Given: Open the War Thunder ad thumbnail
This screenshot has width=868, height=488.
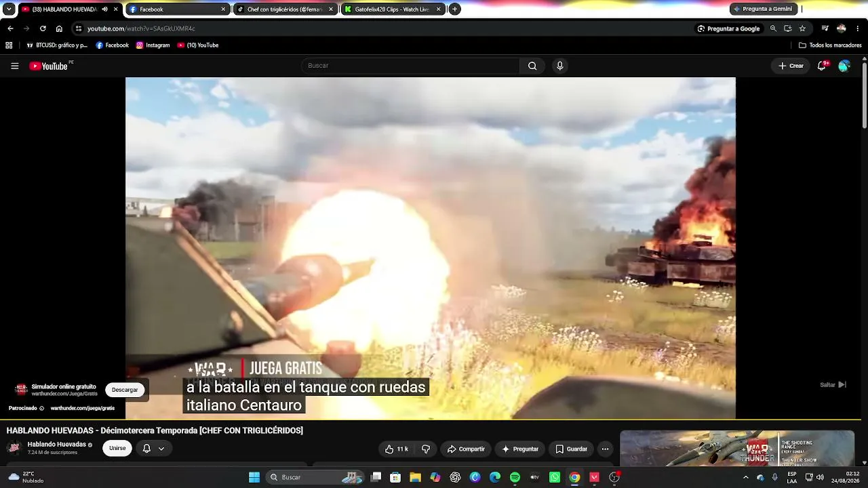Looking at the screenshot, I should point(737,449).
